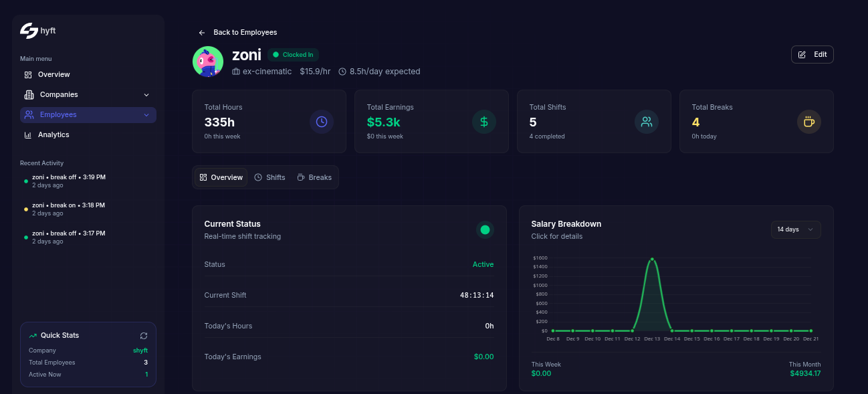The height and width of the screenshot is (394, 868).
Task: Click the grid icon on Overview tab
Action: pos(203,177)
